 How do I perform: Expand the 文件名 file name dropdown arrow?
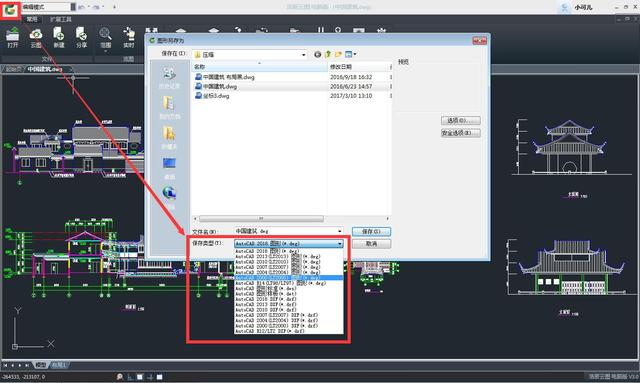pyautogui.click(x=339, y=231)
